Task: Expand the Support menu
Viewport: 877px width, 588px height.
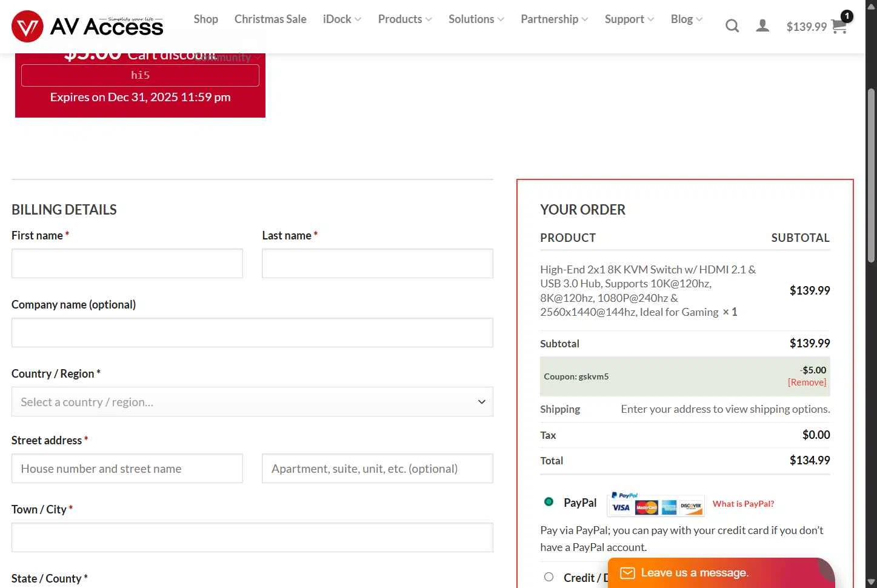Action: tap(629, 19)
